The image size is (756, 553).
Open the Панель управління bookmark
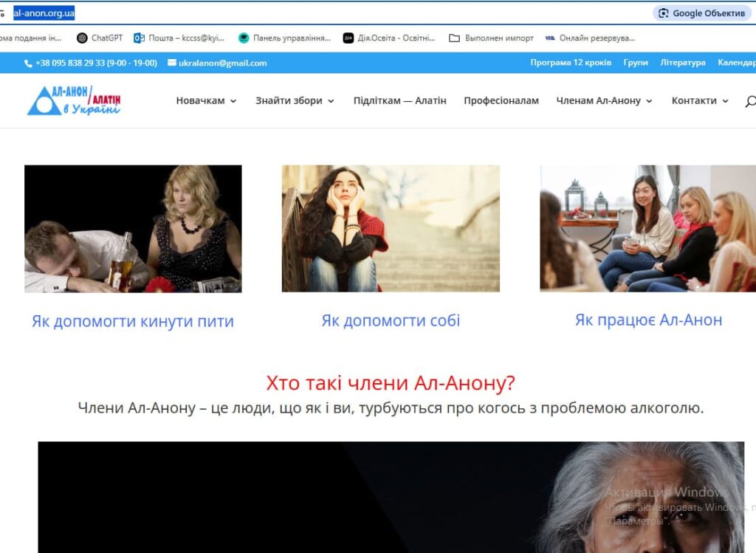point(284,38)
